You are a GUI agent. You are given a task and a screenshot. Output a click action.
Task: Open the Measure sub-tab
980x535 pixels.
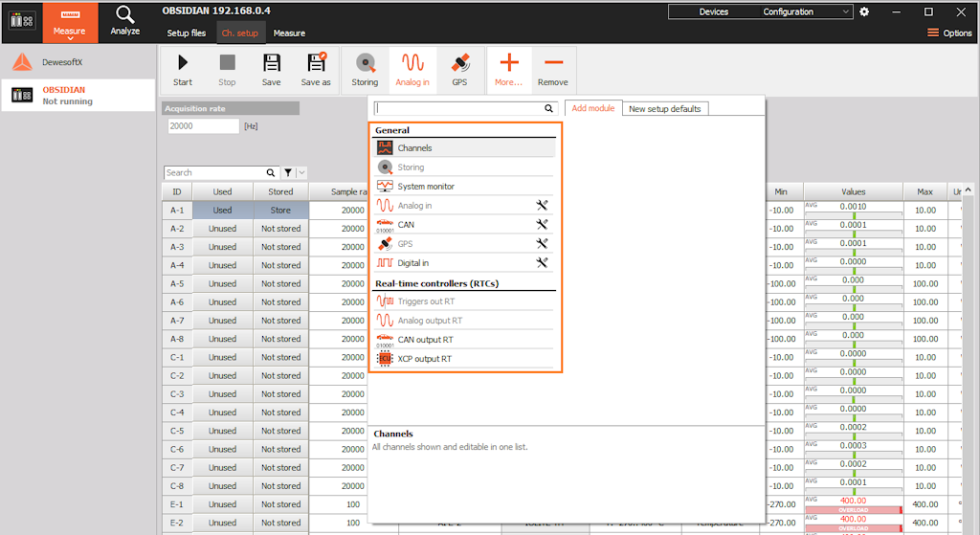pyautogui.click(x=289, y=33)
